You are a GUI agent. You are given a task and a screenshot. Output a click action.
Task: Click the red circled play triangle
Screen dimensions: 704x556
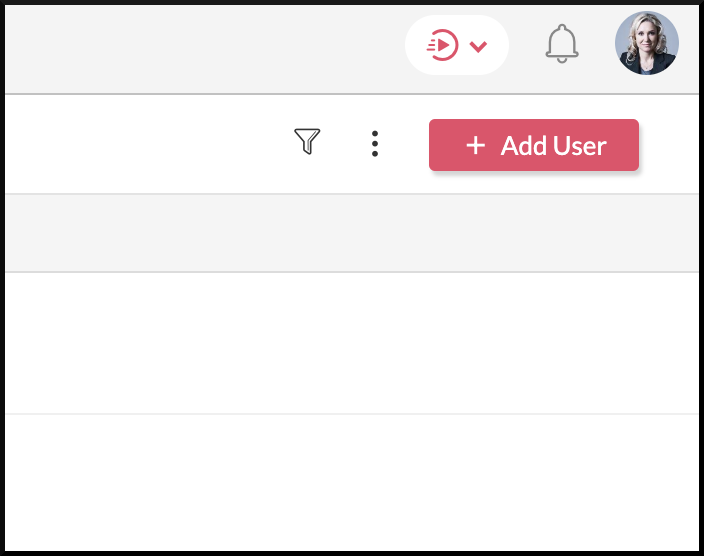pyautogui.click(x=443, y=45)
